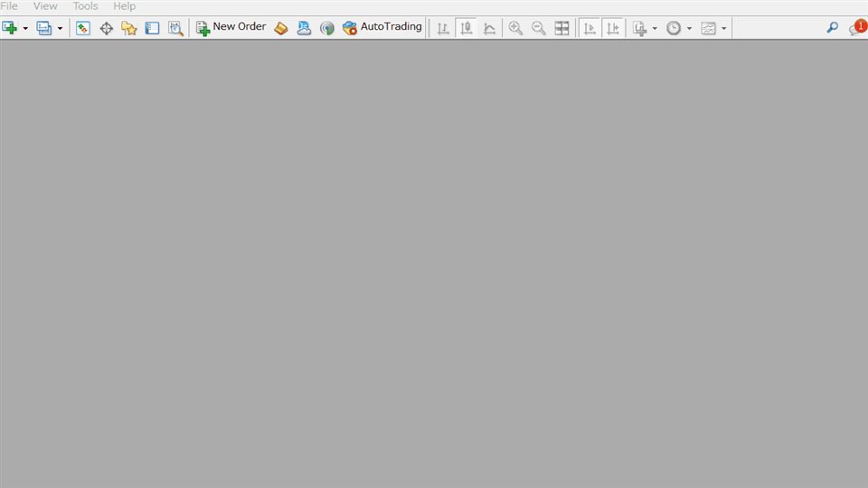Select the Line Chart icon
The image size is (868, 488).
tap(489, 28)
